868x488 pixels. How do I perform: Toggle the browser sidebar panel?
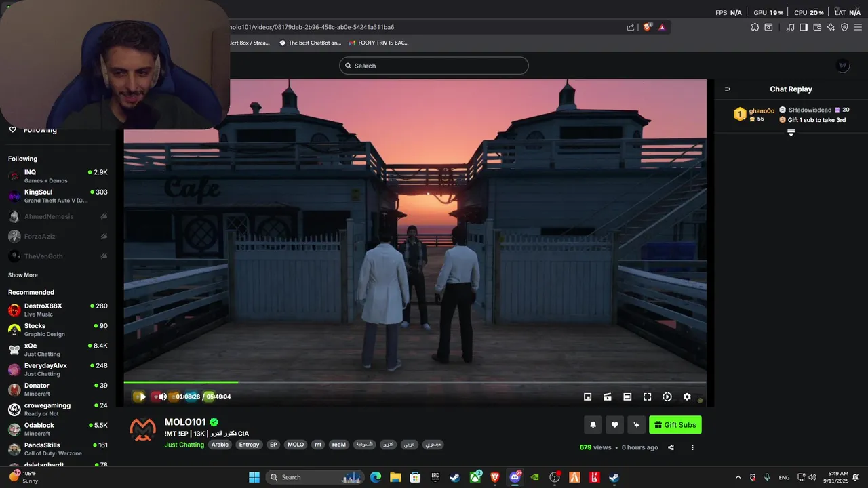[804, 27]
